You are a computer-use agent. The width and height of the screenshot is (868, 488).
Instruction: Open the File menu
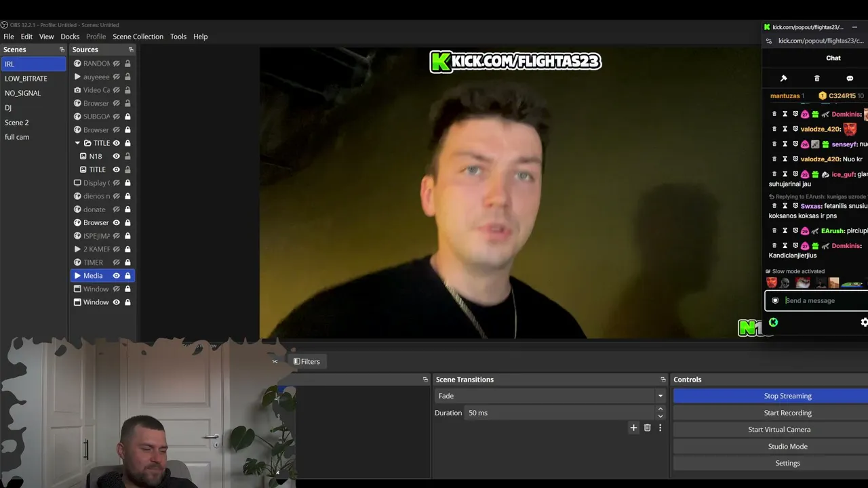[x=9, y=37]
